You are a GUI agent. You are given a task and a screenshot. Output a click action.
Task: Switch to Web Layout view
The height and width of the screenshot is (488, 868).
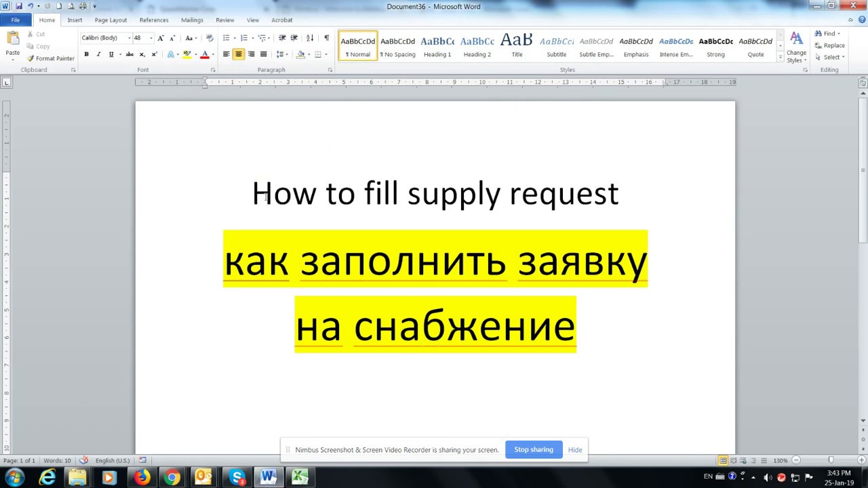(743, 460)
